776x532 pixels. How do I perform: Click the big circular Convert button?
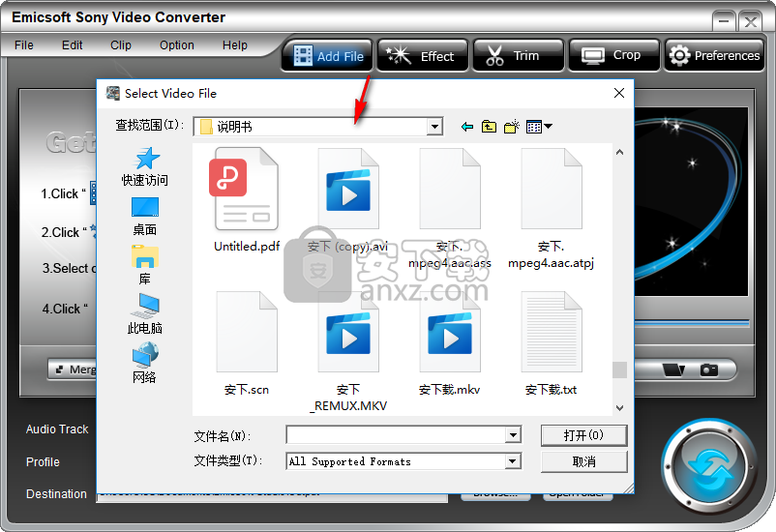[x=709, y=467]
